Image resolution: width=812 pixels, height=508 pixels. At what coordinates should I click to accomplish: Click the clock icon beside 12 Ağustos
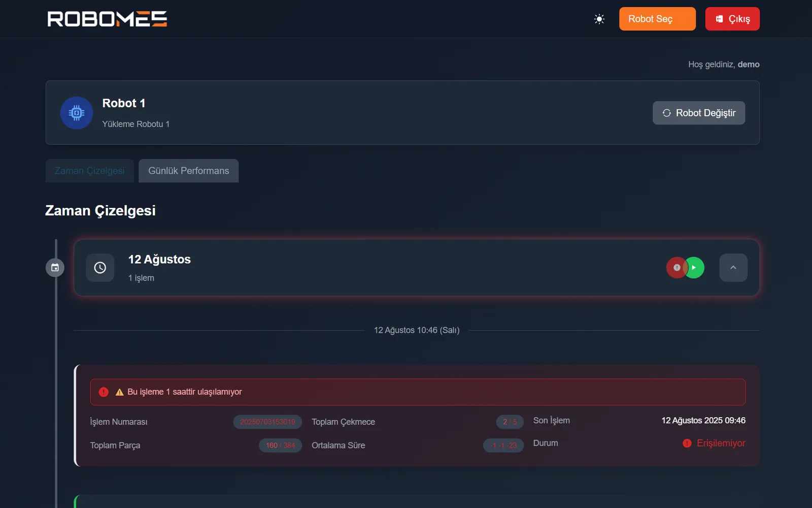pyautogui.click(x=100, y=268)
